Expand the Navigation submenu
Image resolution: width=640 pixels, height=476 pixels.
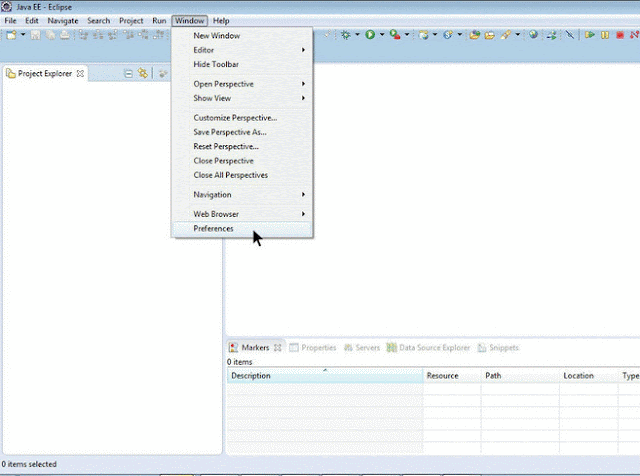tap(242, 194)
